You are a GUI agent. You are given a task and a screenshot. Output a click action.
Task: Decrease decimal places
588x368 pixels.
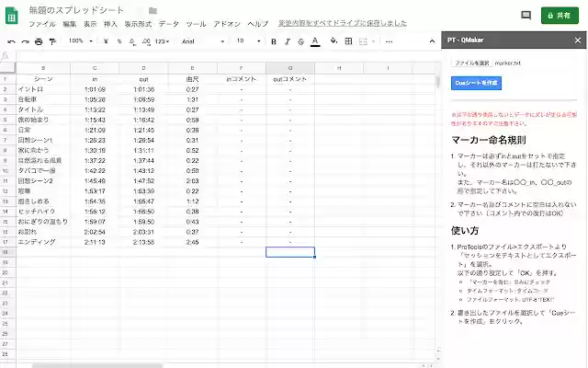pos(132,41)
